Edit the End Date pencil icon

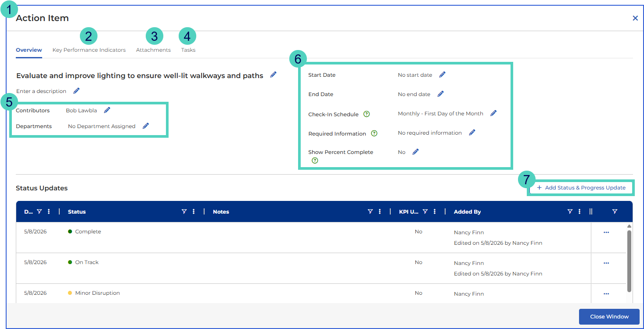[441, 94]
